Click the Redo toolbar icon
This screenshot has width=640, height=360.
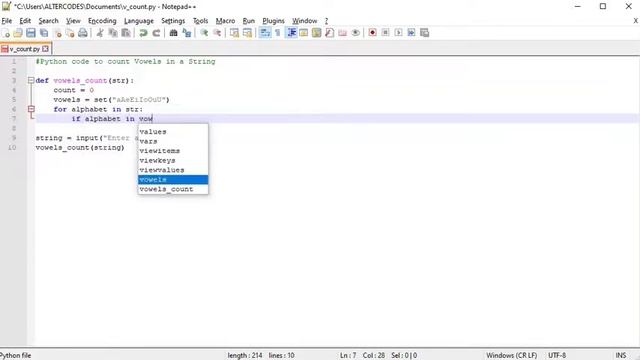pyautogui.click(x=156, y=33)
